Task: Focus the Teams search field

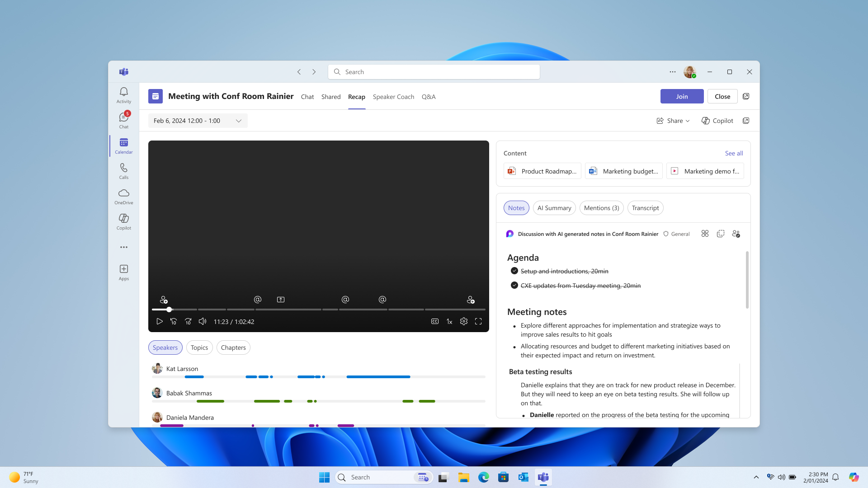Action: 434,72
